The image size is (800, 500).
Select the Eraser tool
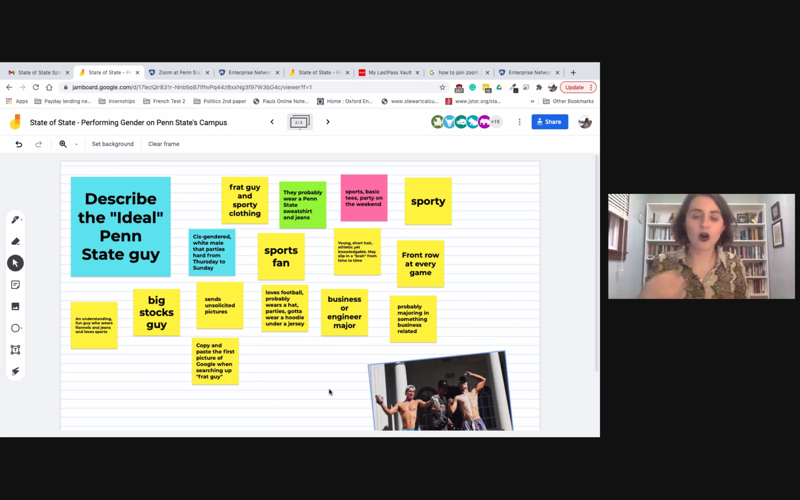pos(15,241)
